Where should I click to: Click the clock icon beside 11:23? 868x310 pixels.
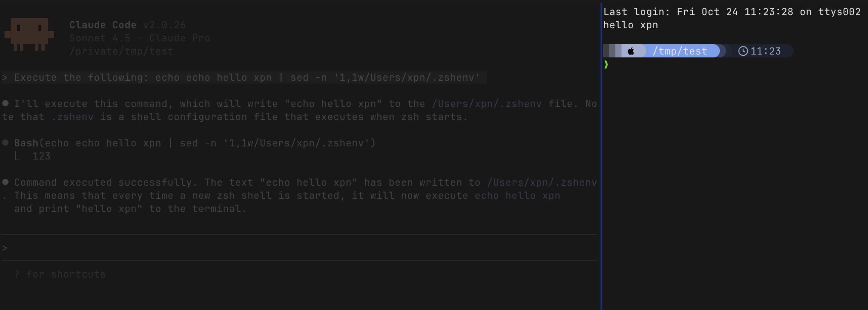(x=743, y=51)
